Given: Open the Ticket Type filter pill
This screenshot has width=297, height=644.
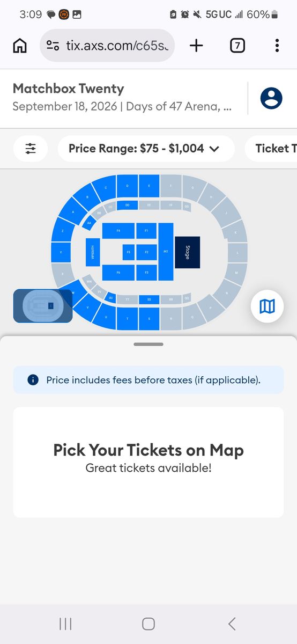Looking at the screenshot, I should pos(271,149).
